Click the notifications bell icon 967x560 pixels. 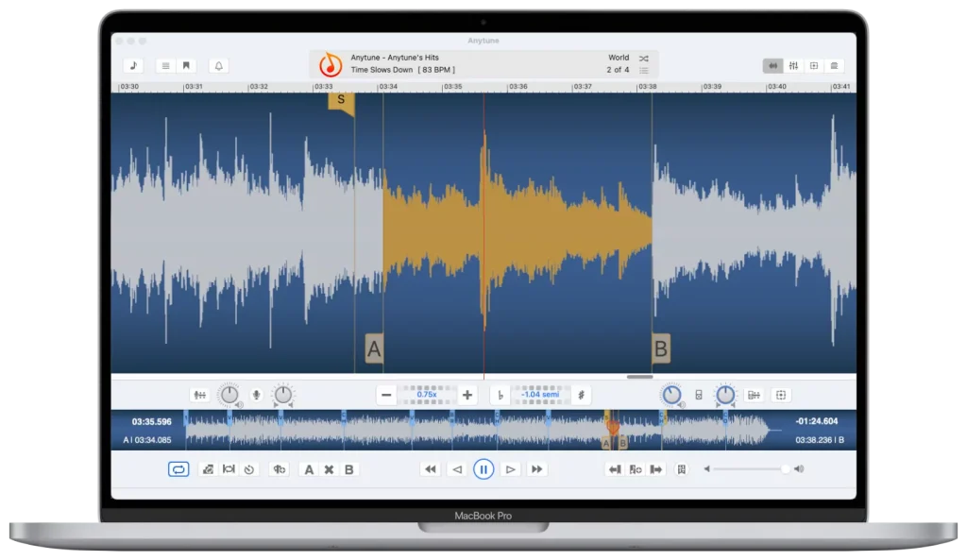pos(218,65)
